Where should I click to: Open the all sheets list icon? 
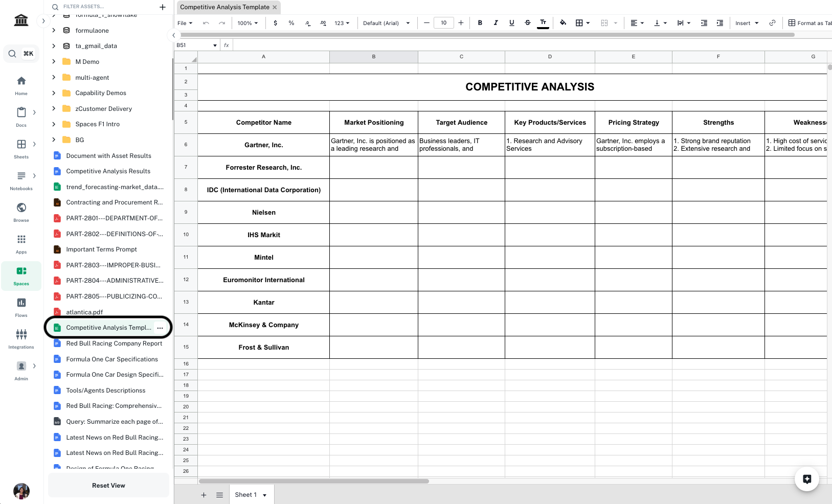point(219,495)
